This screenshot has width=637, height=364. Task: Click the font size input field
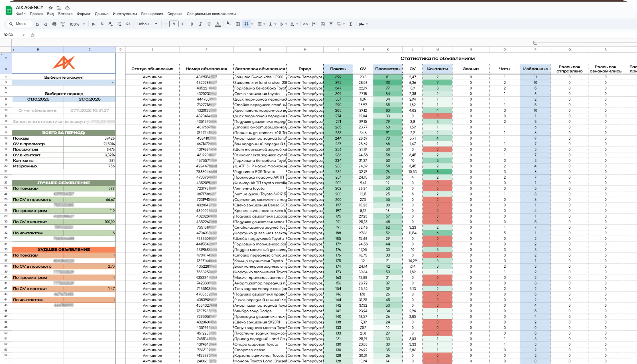pyautogui.click(x=174, y=24)
